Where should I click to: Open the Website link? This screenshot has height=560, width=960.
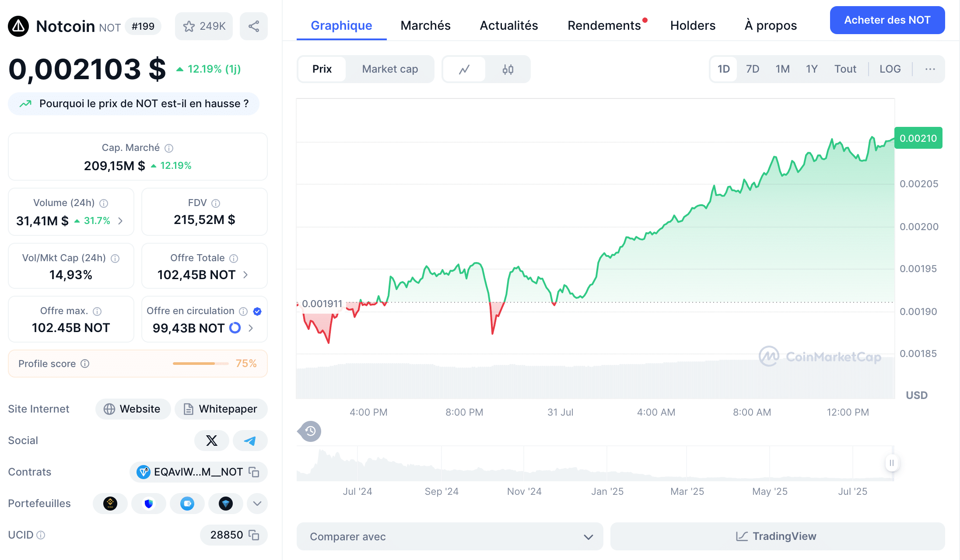(133, 409)
